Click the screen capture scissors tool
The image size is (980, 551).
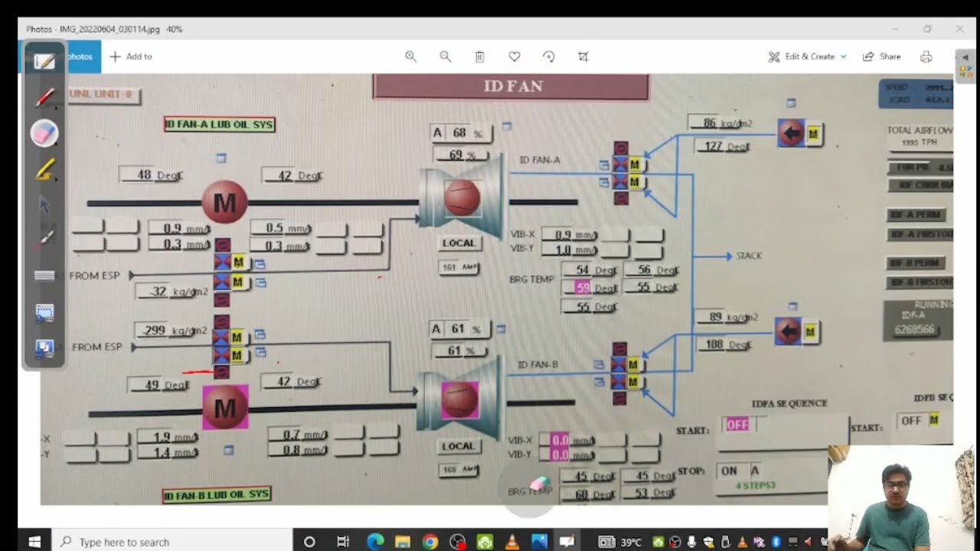coord(44,311)
